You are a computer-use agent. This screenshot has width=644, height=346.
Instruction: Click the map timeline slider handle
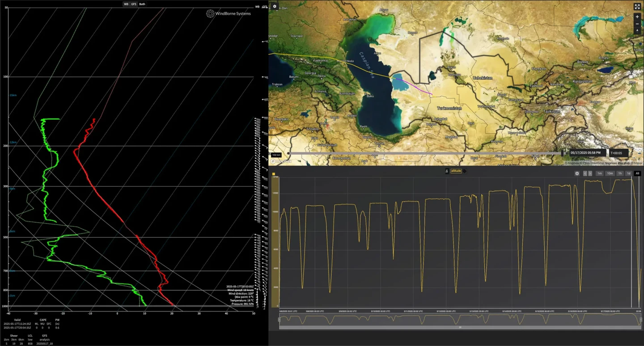pyautogui.click(x=563, y=153)
